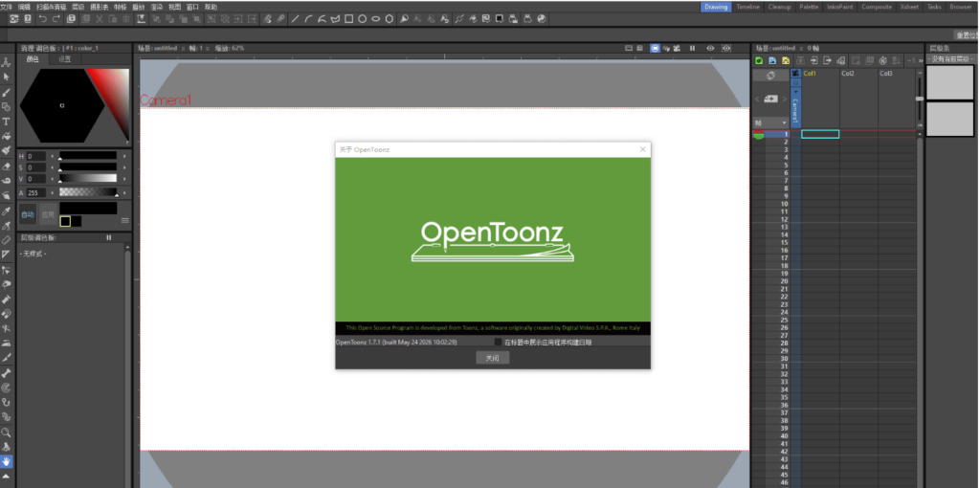Viewport: 980px width, 488px height.
Task: Select the Geometric shapes tool
Action: (7, 107)
